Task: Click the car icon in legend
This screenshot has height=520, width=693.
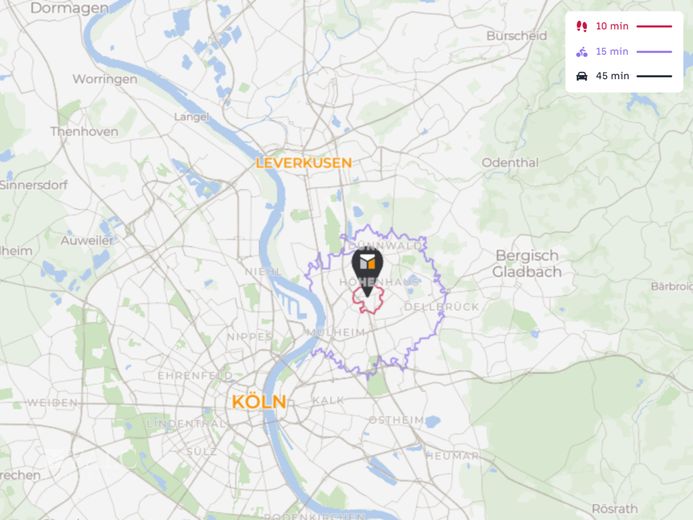Action: [582, 76]
